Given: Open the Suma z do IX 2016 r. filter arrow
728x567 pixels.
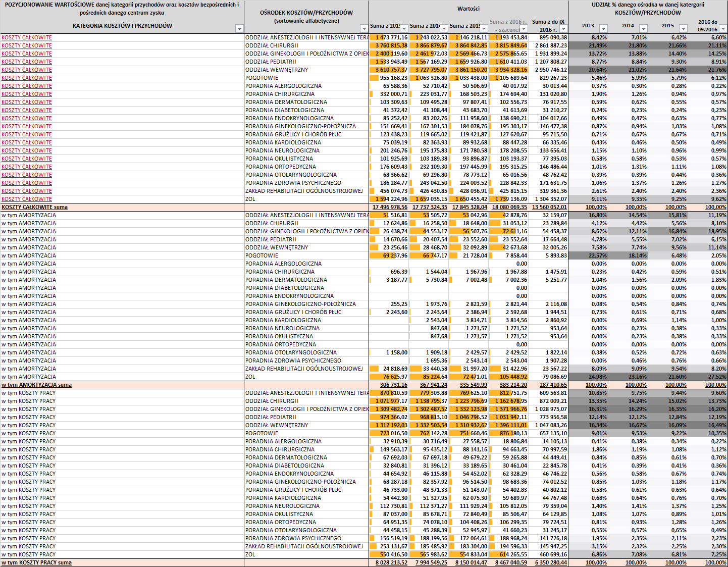Looking at the screenshot, I should (564, 29).
